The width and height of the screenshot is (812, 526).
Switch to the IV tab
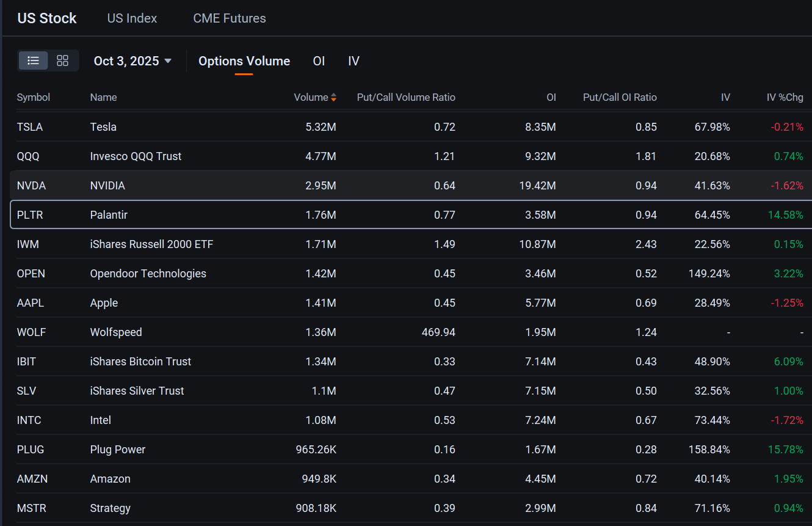point(353,61)
